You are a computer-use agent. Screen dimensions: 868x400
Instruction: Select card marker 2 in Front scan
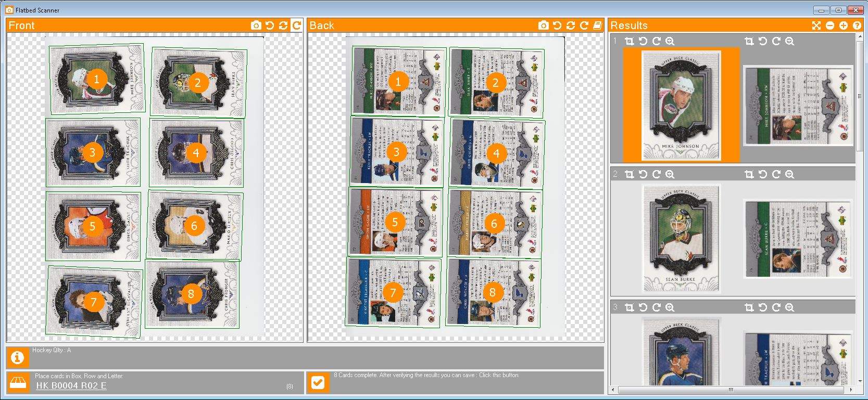pyautogui.click(x=197, y=82)
